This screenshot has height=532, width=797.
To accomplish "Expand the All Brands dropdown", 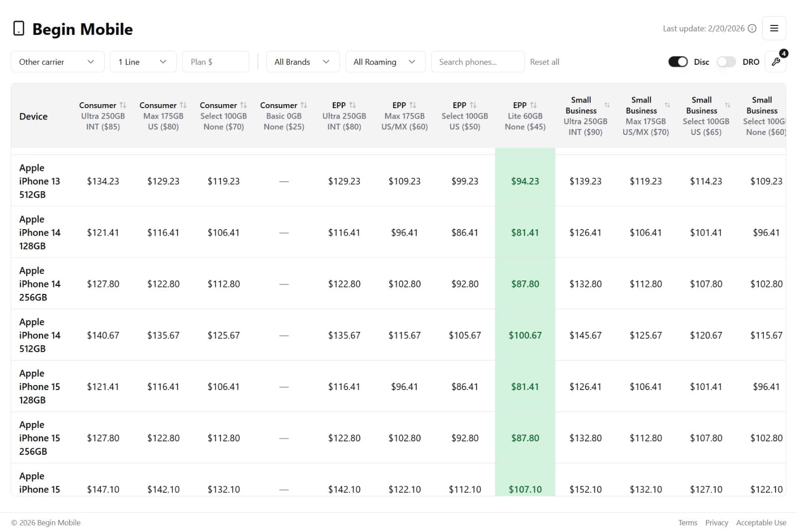I will [302, 61].
